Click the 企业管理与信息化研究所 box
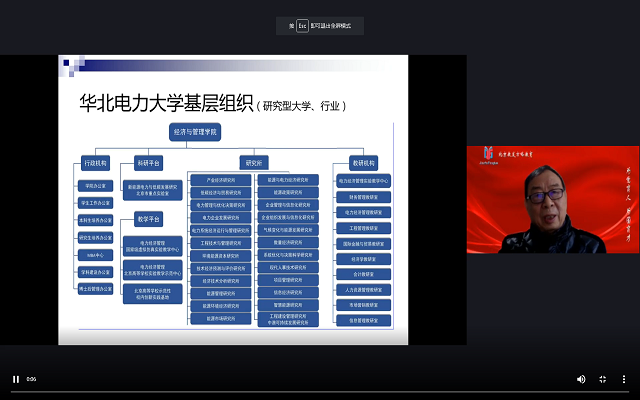 pos(288,205)
